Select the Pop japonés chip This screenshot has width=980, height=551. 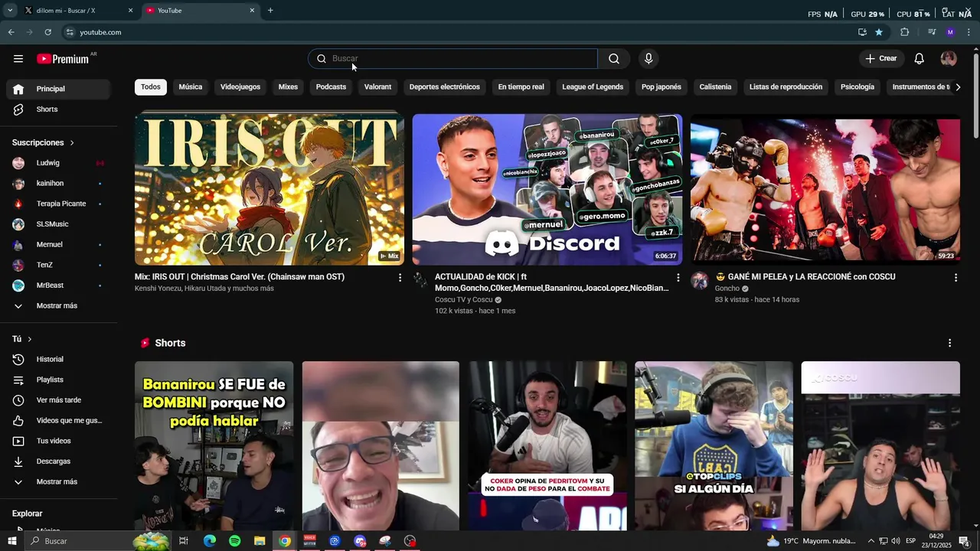(661, 87)
